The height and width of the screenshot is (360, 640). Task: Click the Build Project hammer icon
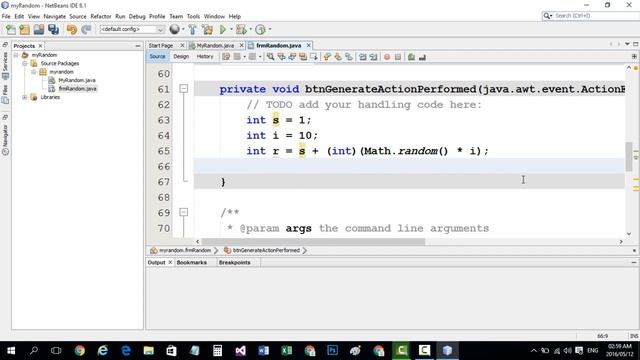click(192, 29)
